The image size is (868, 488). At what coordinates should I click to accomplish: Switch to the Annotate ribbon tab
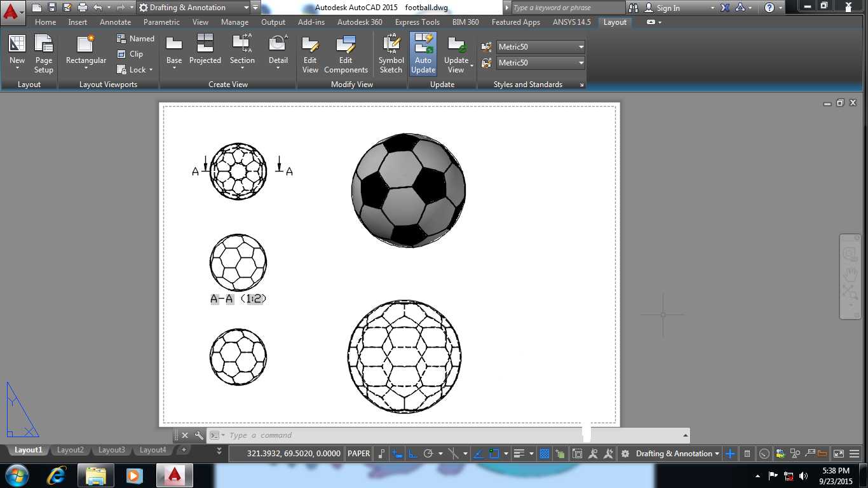115,22
